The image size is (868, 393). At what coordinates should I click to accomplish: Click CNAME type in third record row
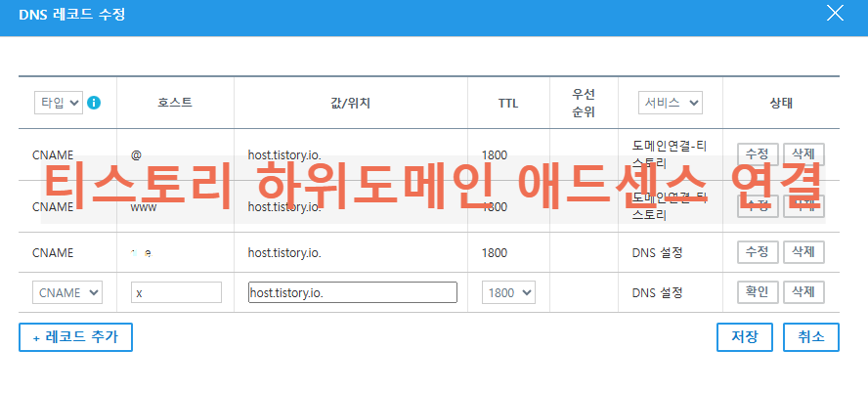coord(53,253)
